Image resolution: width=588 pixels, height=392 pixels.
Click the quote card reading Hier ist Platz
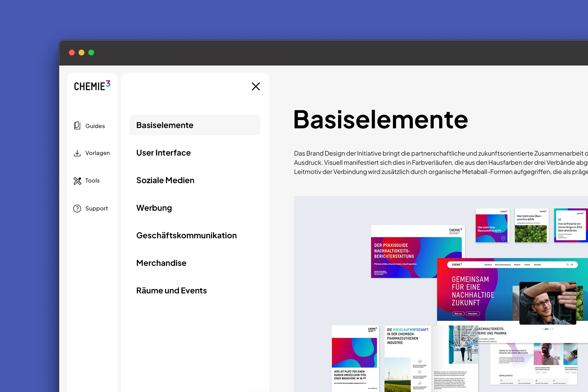coord(570,225)
